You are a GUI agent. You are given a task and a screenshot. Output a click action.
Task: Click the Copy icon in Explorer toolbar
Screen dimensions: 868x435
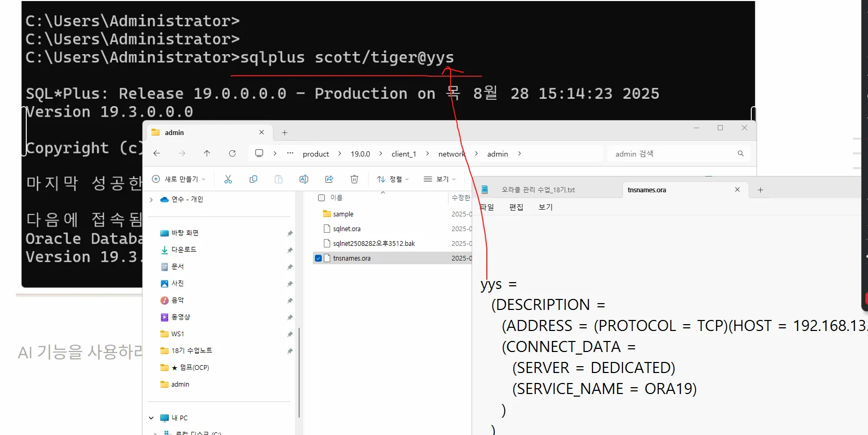[253, 179]
